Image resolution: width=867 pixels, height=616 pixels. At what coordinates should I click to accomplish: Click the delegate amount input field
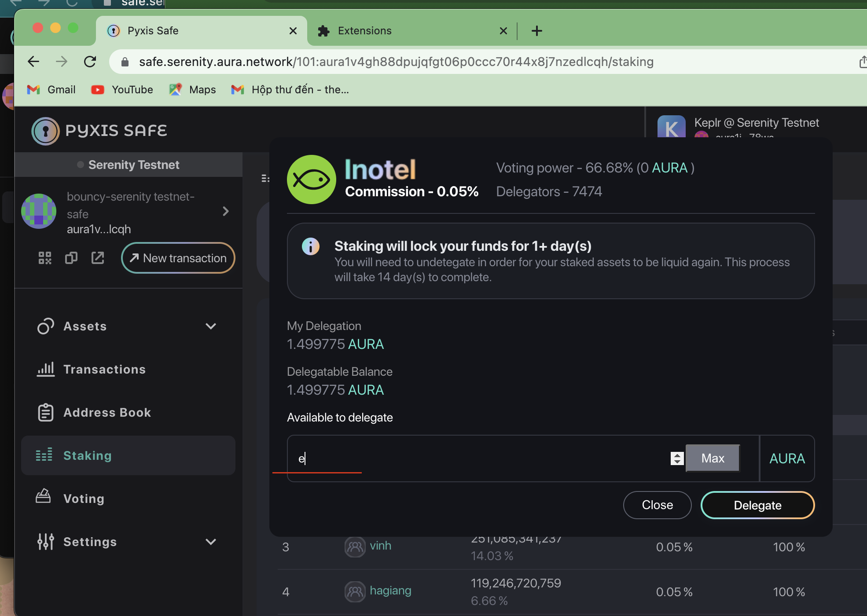point(480,458)
